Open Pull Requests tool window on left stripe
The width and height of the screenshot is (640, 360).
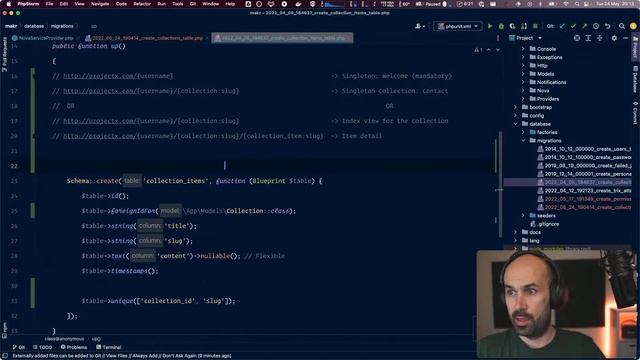[4, 54]
